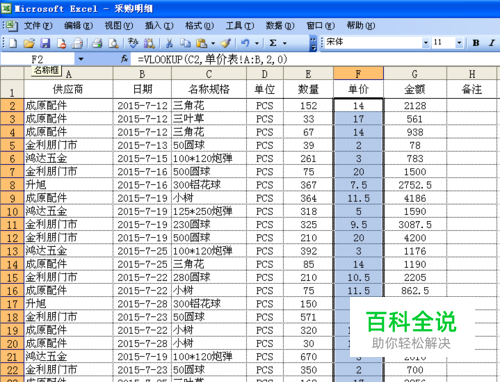The height and width of the screenshot is (382, 500).
Task: Print the sheet with the printer icon
Action: tap(97, 43)
